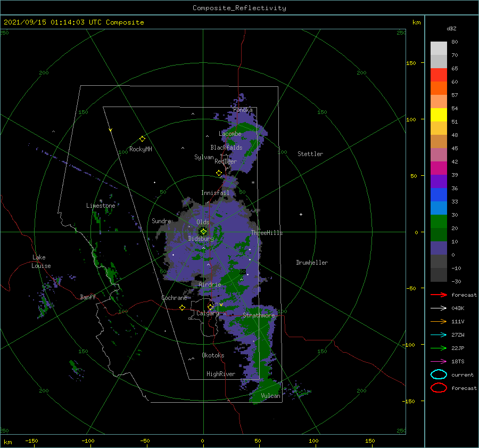
Task: Click the Drumheller label
Action: (312, 263)
